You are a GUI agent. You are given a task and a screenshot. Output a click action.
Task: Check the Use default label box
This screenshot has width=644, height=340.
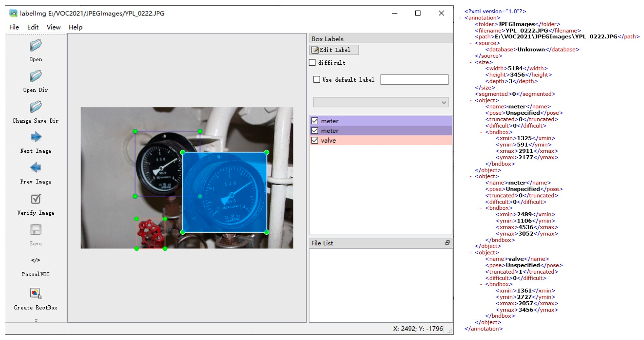click(x=317, y=79)
